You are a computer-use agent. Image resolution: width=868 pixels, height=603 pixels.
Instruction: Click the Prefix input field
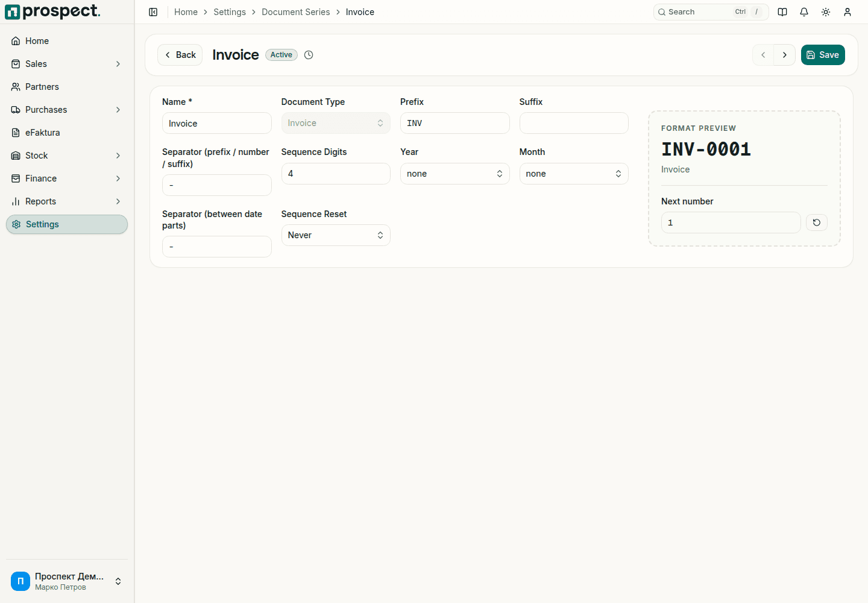[x=455, y=123]
